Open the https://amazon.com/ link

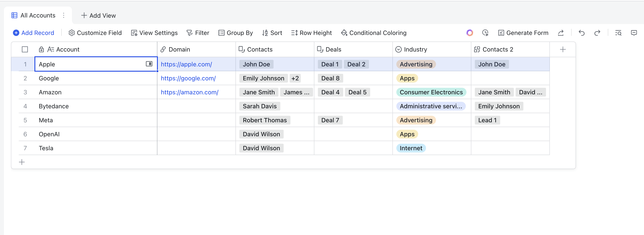click(189, 92)
